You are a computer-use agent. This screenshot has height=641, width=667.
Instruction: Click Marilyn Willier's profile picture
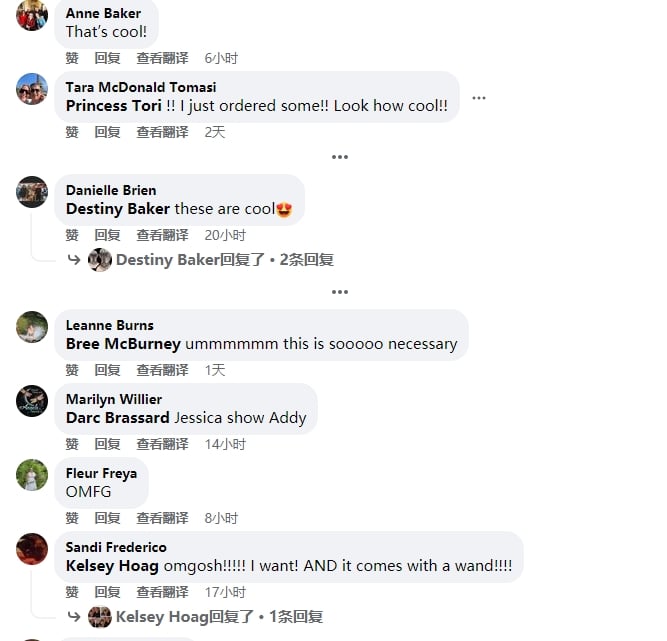pyautogui.click(x=32, y=401)
